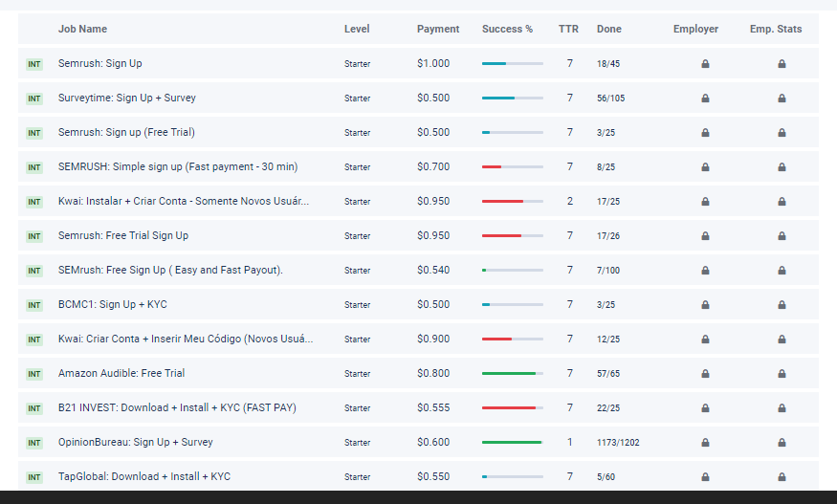Sort by Done column header
837x504 pixels.
tap(609, 29)
